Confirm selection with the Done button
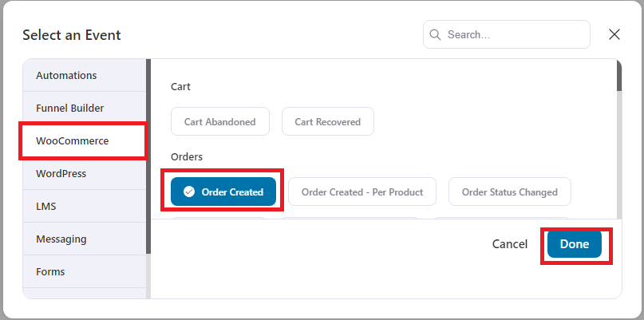This screenshot has width=644, height=320. [x=575, y=244]
